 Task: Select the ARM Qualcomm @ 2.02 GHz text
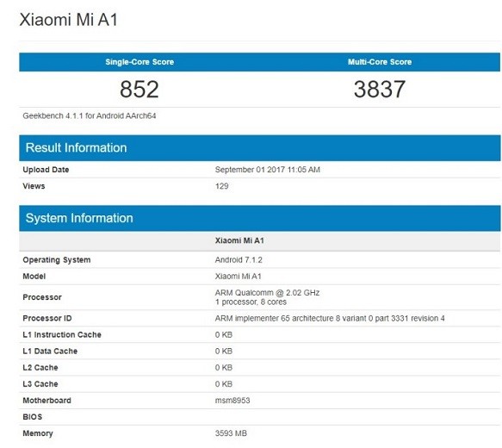267,293
